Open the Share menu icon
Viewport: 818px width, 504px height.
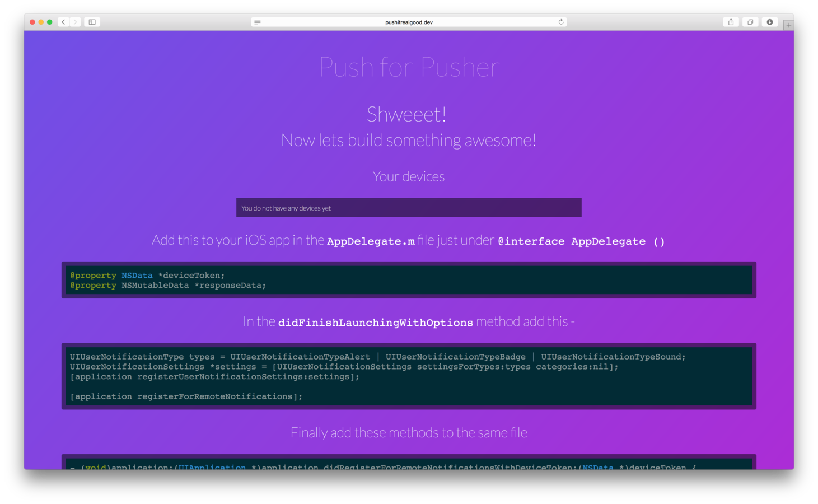[x=731, y=22]
